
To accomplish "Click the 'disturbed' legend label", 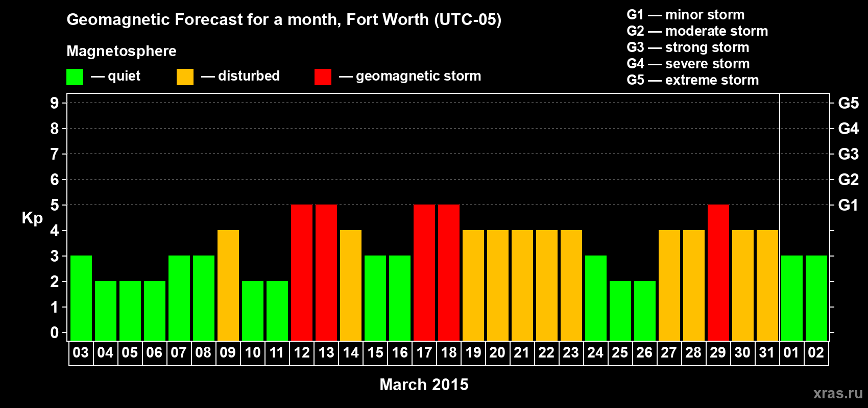I will coord(249,76).
